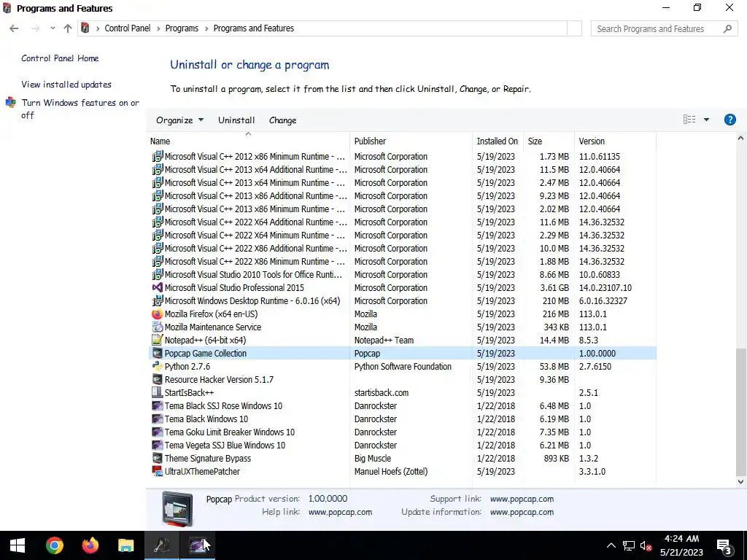Open Turn Windows features on or off

click(80, 109)
